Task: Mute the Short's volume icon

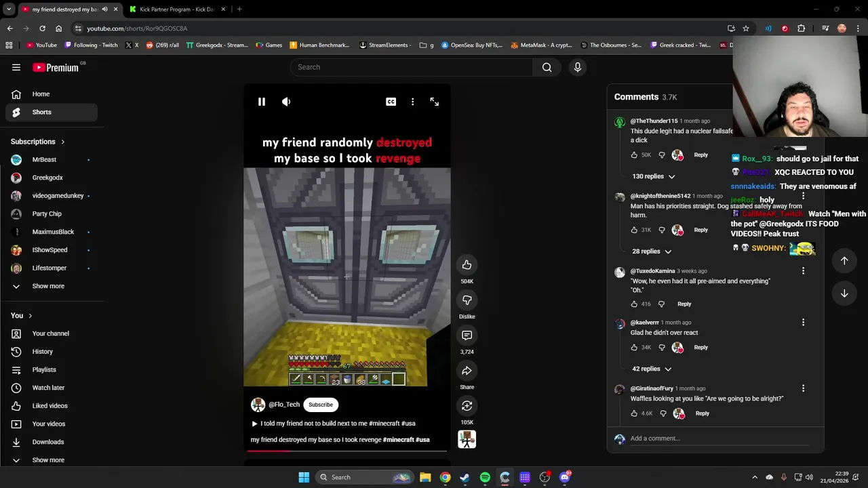Action: click(286, 102)
